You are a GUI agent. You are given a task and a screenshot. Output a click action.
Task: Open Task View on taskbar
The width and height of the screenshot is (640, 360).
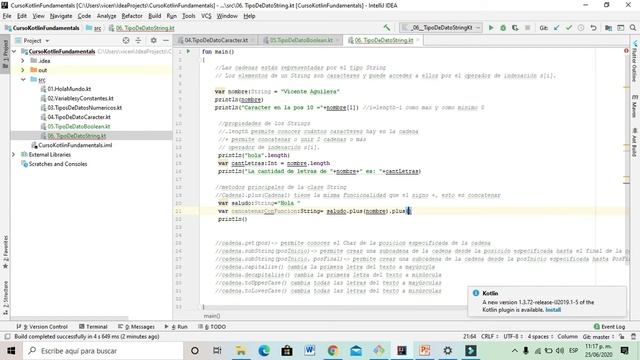click(217, 351)
